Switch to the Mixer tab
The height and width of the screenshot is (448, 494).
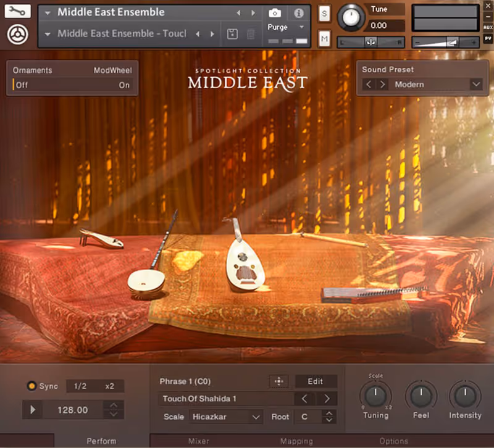[199, 441]
